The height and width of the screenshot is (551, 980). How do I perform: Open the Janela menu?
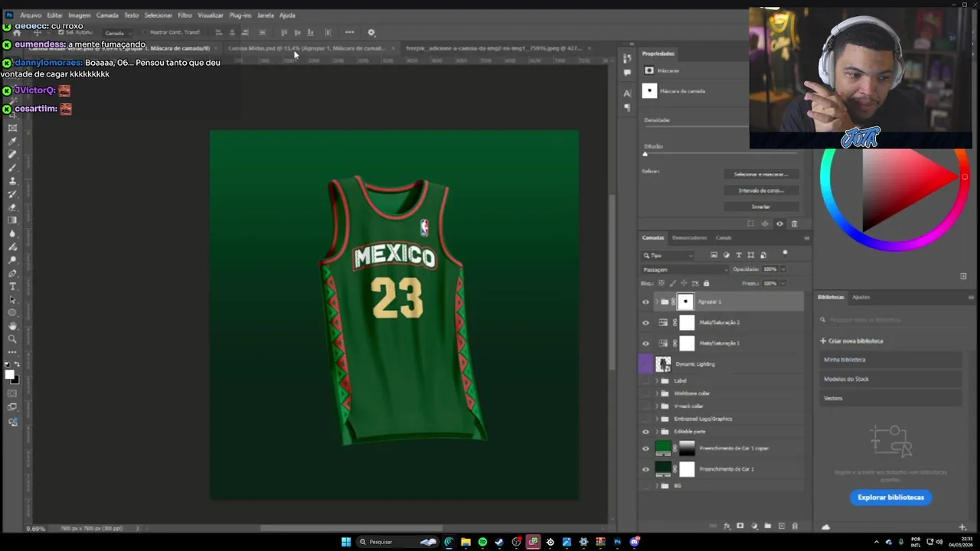[265, 15]
